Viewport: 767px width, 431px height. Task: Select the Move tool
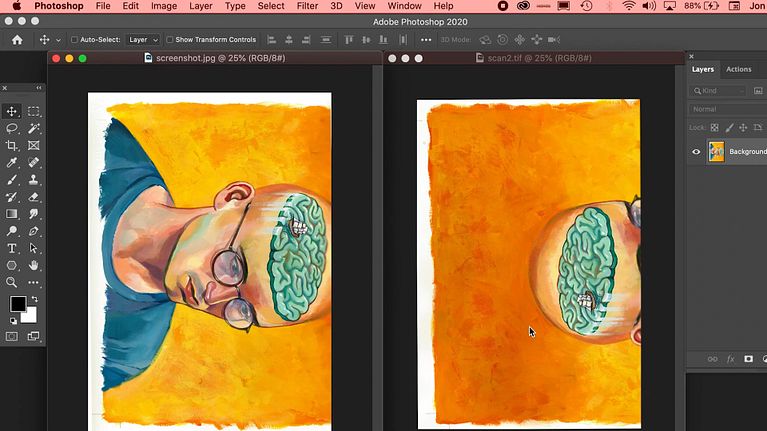(x=12, y=111)
